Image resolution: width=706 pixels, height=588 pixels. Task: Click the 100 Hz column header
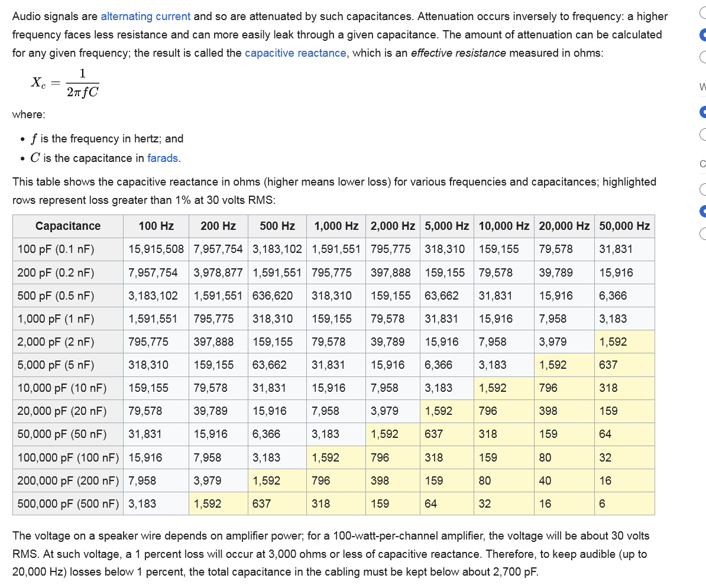[156, 226]
